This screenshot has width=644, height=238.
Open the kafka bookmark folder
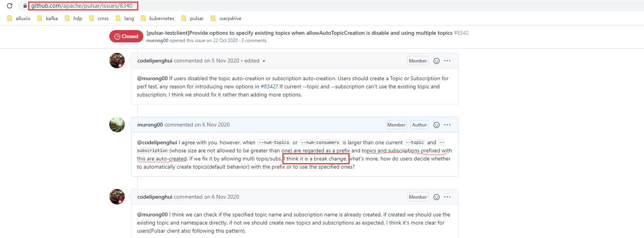48,18
